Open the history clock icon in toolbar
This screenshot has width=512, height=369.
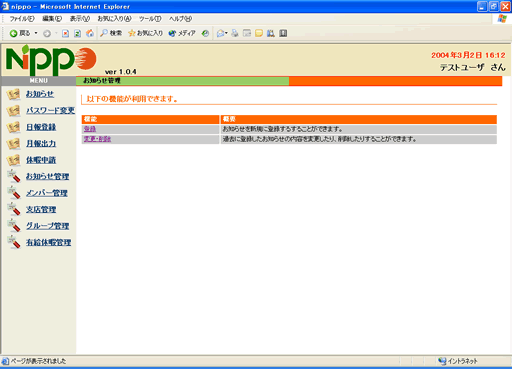205,33
